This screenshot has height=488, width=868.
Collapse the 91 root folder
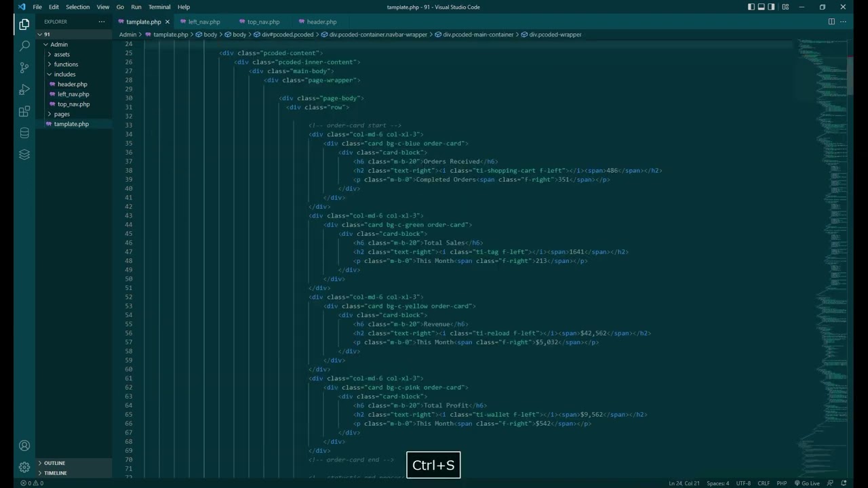41,34
